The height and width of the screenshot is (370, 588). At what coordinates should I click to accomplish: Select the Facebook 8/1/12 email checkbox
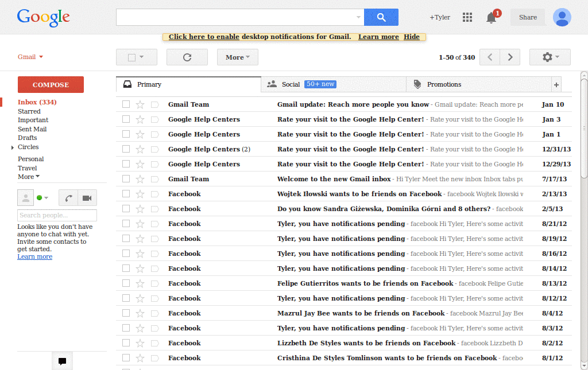[126, 357]
